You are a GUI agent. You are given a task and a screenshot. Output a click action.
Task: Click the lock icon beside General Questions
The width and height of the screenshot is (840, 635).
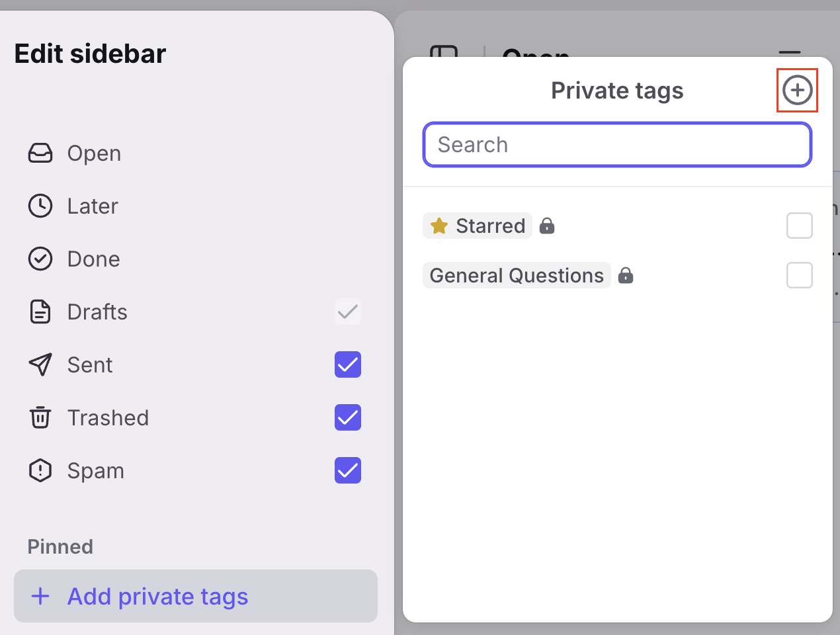tap(626, 275)
